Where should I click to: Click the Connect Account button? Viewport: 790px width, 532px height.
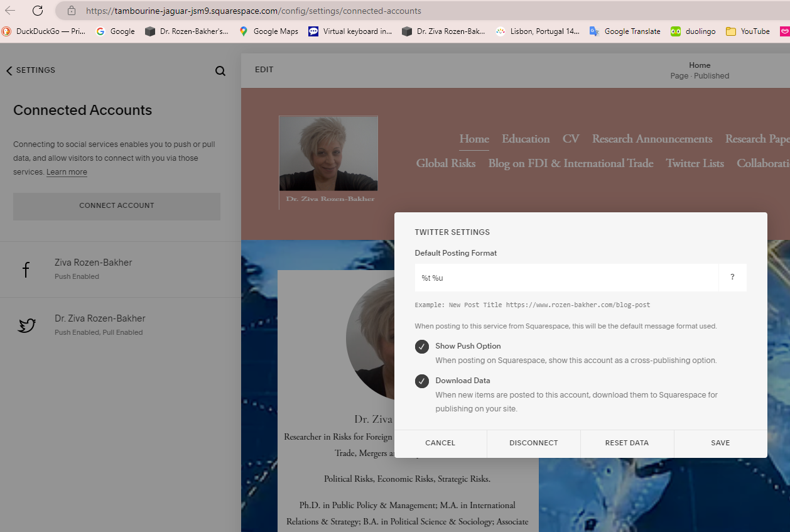117,206
